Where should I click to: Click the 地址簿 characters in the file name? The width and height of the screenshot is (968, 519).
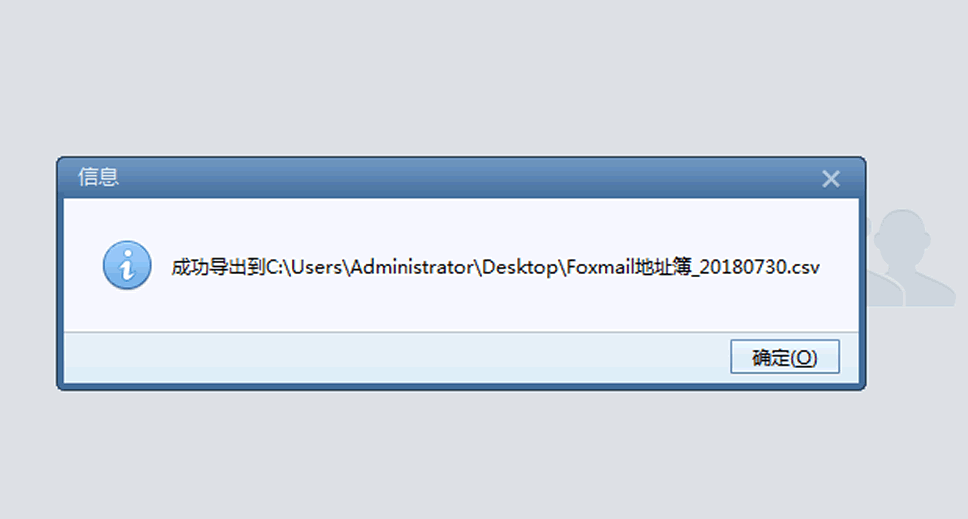pos(664,268)
